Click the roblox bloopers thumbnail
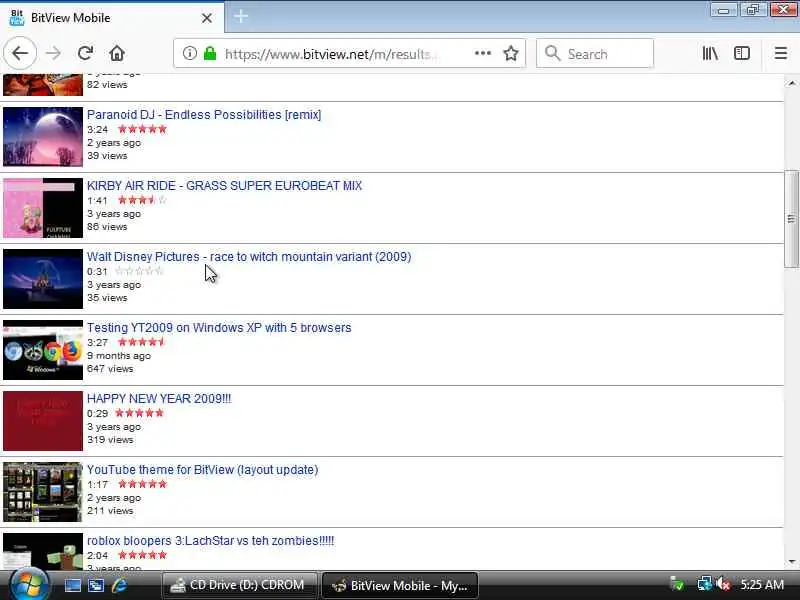 pyautogui.click(x=43, y=551)
